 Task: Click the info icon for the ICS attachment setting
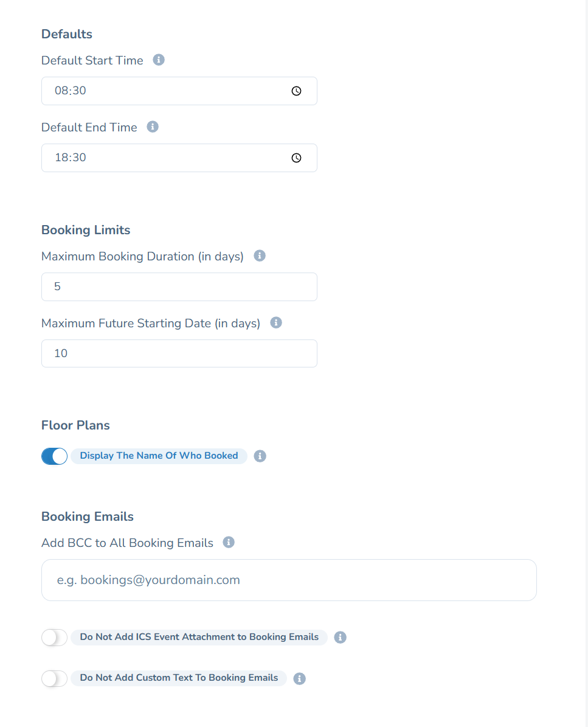point(340,637)
